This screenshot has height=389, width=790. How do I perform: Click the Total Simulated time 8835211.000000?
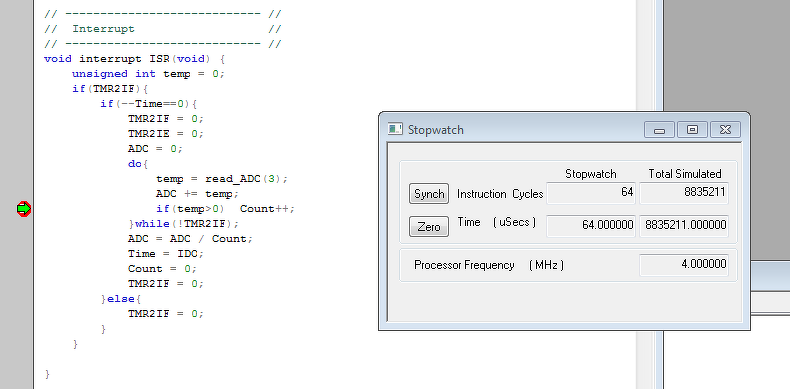(684, 225)
